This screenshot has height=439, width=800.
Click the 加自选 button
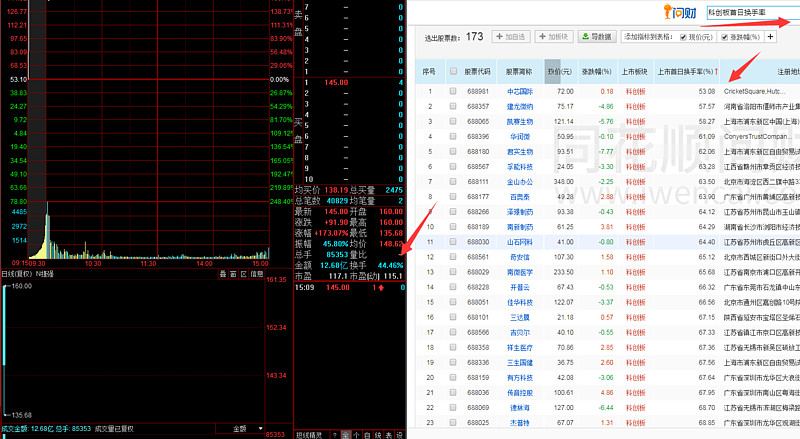(511, 37)
